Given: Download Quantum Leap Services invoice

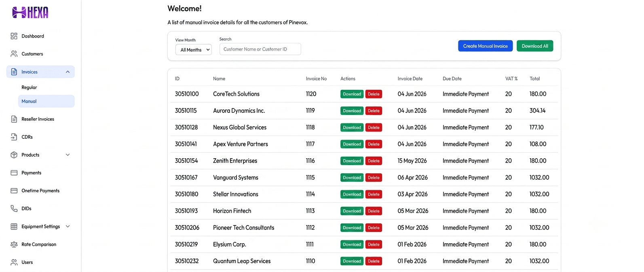Looking at the screenshot, I should pos(352,261).
